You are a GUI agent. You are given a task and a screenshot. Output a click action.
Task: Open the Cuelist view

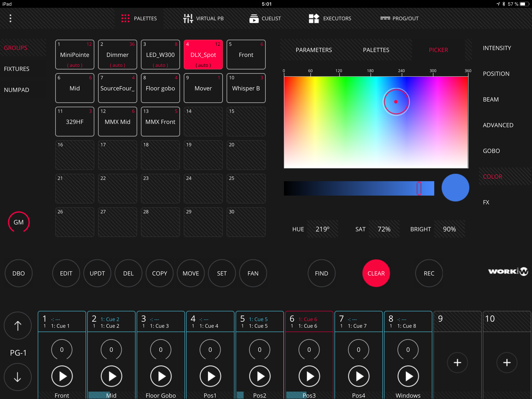tap(265, 18)
